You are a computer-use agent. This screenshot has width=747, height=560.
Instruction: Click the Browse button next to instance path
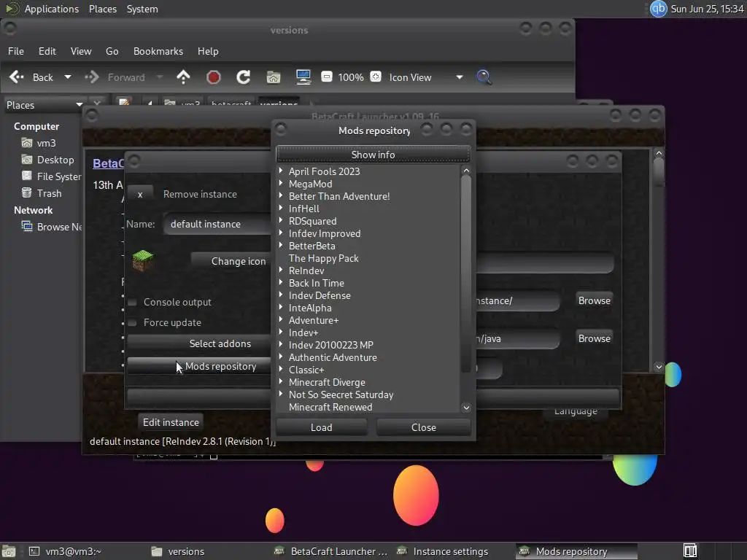[594, 300]
